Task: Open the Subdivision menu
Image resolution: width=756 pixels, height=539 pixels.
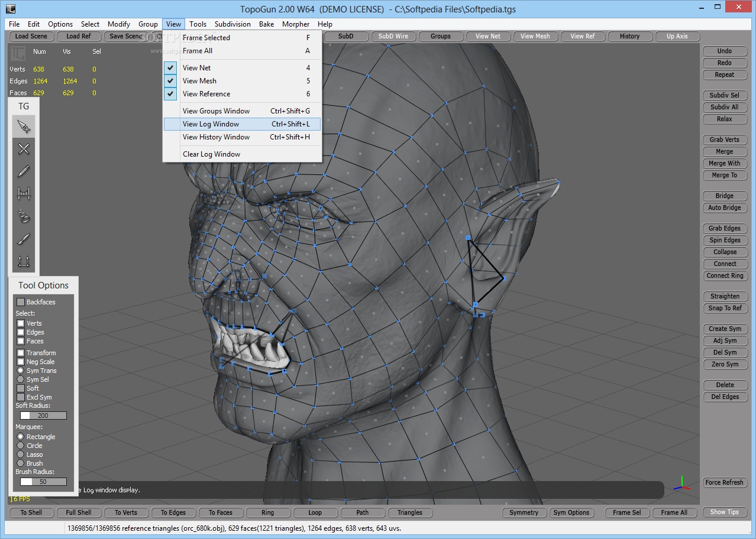Action: click(x=232, y=24)
